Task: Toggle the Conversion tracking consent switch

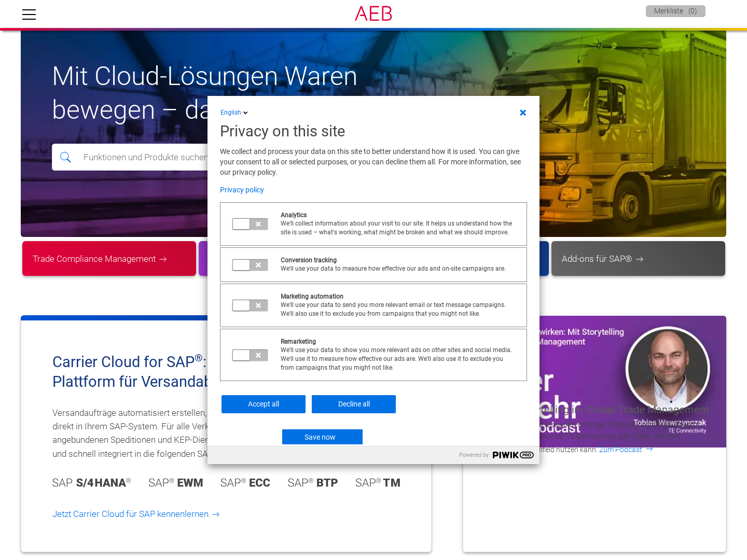Action: tap(250, 265)
